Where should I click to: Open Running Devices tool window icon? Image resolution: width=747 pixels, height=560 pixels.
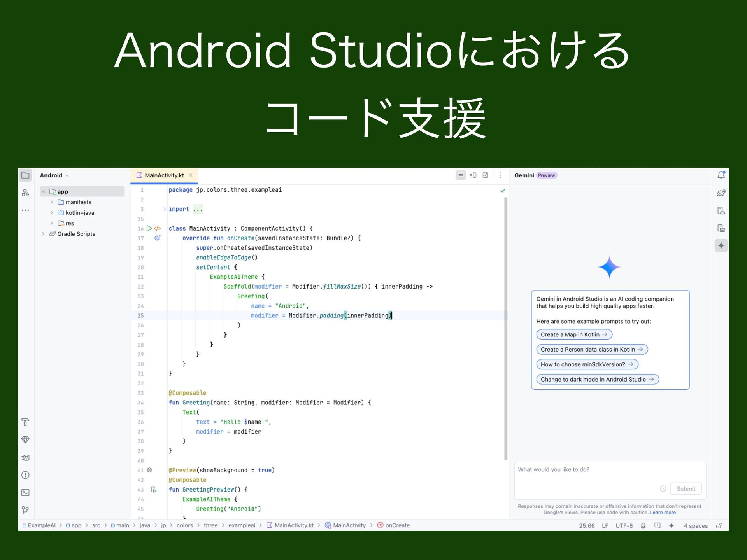pos(721,228)
